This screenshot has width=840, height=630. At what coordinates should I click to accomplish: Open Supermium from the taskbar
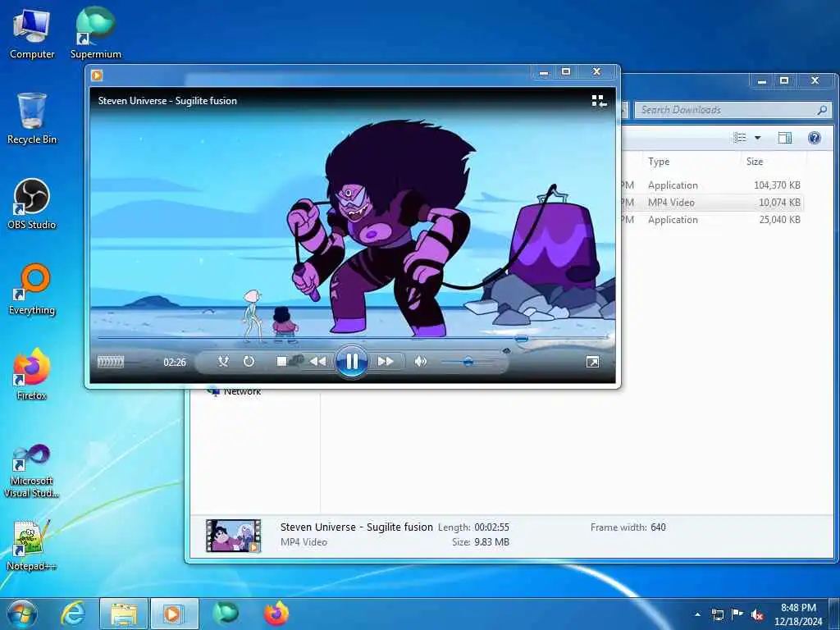225,614
